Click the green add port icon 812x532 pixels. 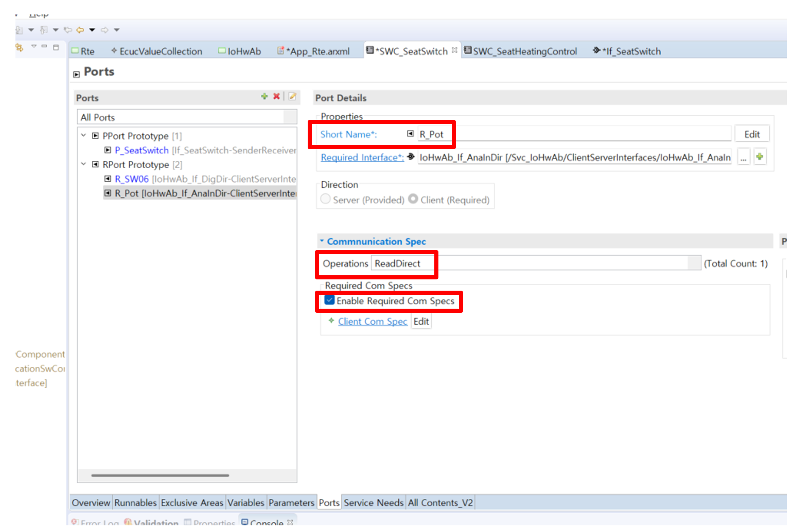click(x=264, y=96)
